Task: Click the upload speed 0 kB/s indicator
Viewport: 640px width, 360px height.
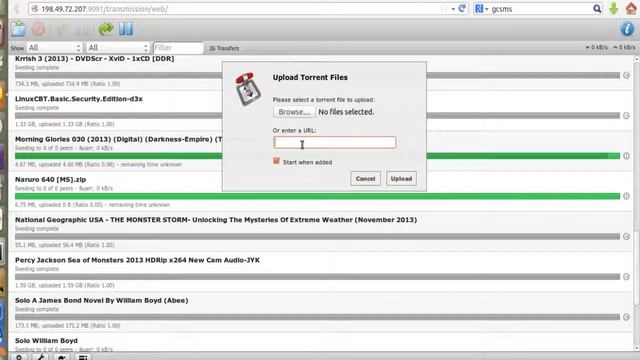Action: (624, 47)
